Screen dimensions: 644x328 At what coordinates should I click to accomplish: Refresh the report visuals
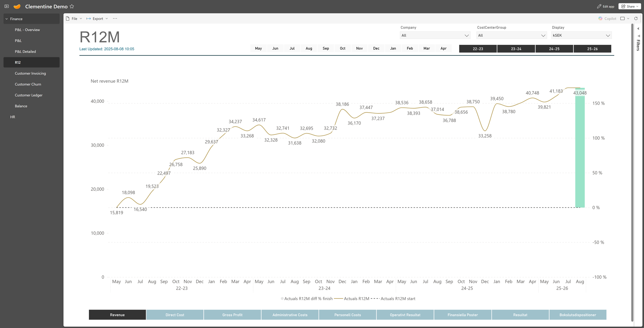(x=636, y=19)
